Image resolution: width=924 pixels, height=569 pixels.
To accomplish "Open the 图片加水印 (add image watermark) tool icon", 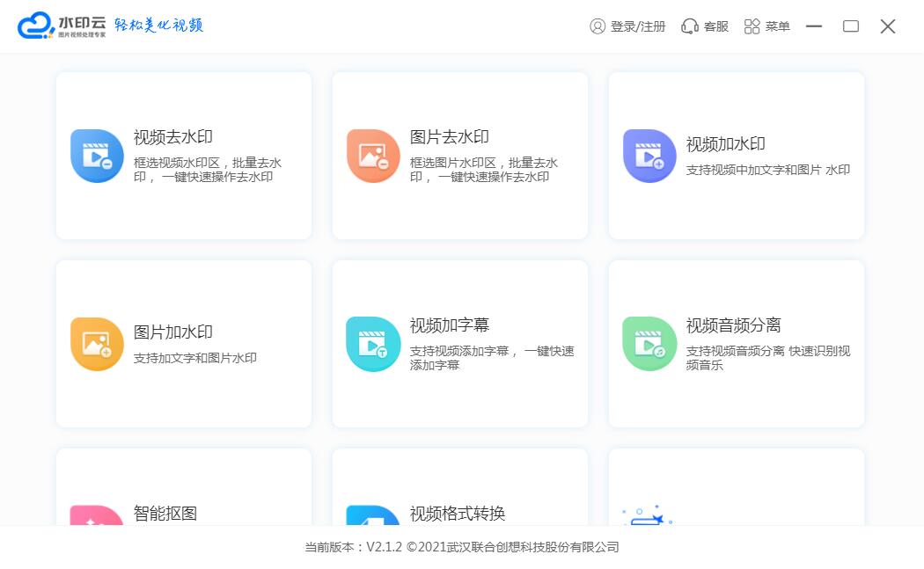I will tap(97, 343).
